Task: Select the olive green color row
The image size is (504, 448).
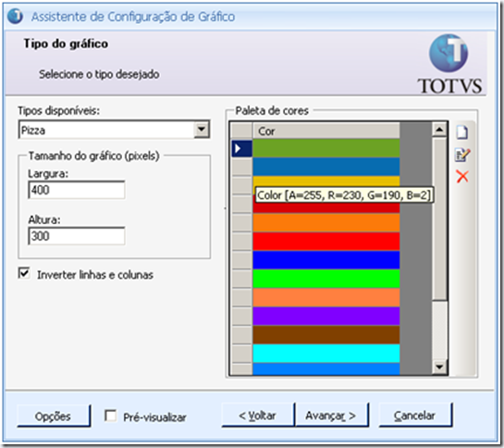Action: [326, 148]
